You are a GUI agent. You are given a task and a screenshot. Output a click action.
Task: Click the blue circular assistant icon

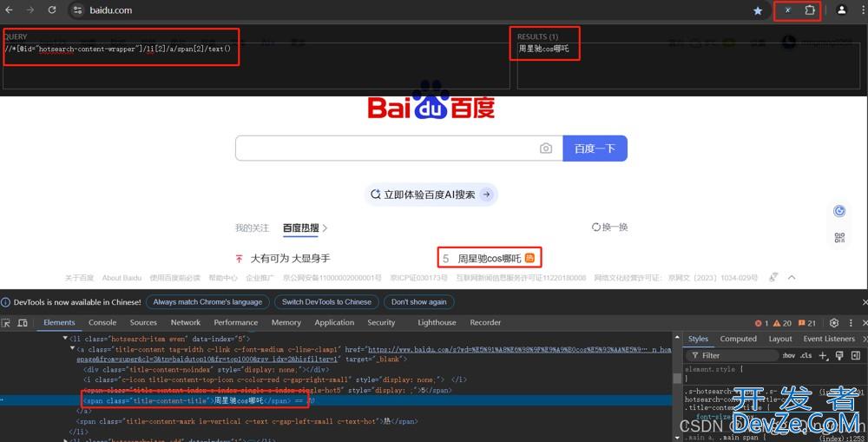coord(839,210)
